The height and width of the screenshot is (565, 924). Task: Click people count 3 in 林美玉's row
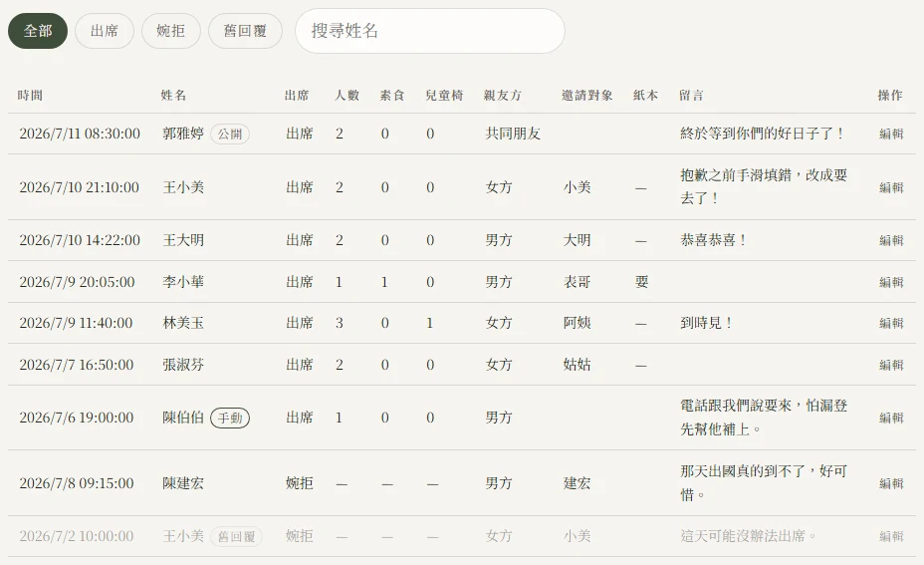pyautogui.click(x=339, y=323)
